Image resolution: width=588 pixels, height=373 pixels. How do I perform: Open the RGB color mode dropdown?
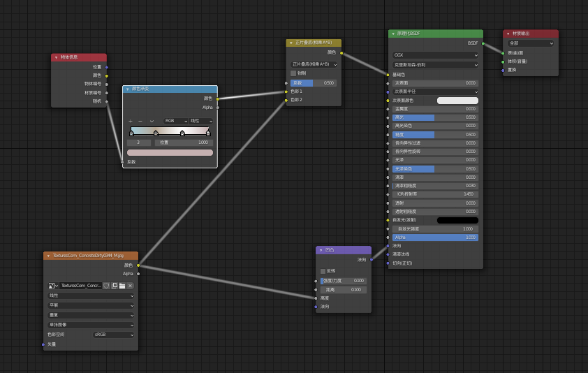point(175,121)
